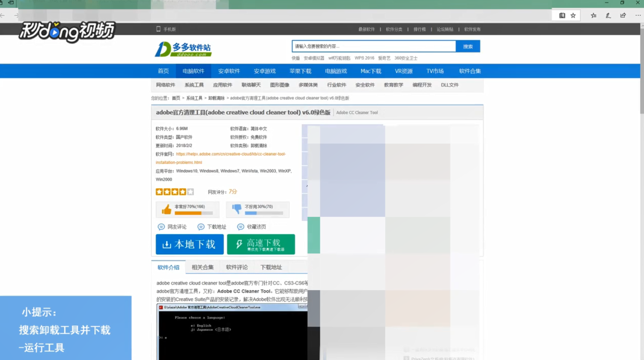Click 安卓模拟器 hot search link
This screenshot has width=644, height=360.
click(314, 58)
